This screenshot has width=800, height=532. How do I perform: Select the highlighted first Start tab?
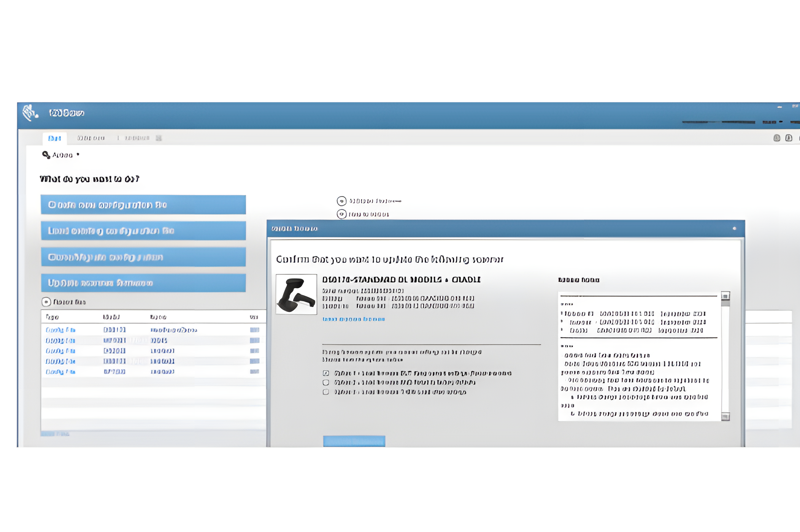tap(55, 138)
